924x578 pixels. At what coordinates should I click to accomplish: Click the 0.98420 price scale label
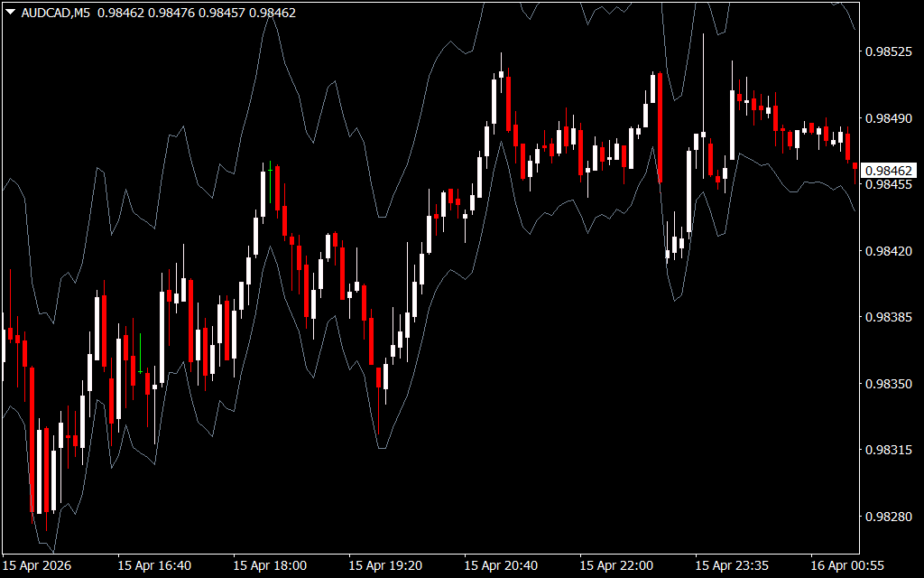click(889, 251)
